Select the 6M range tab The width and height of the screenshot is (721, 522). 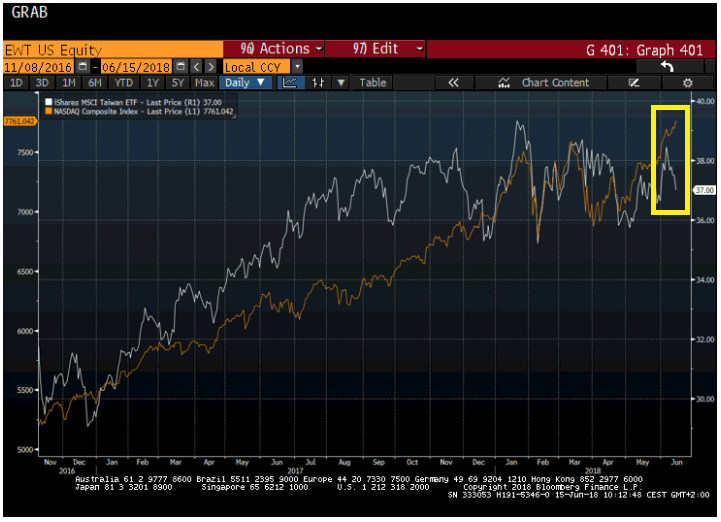point(95,83)
